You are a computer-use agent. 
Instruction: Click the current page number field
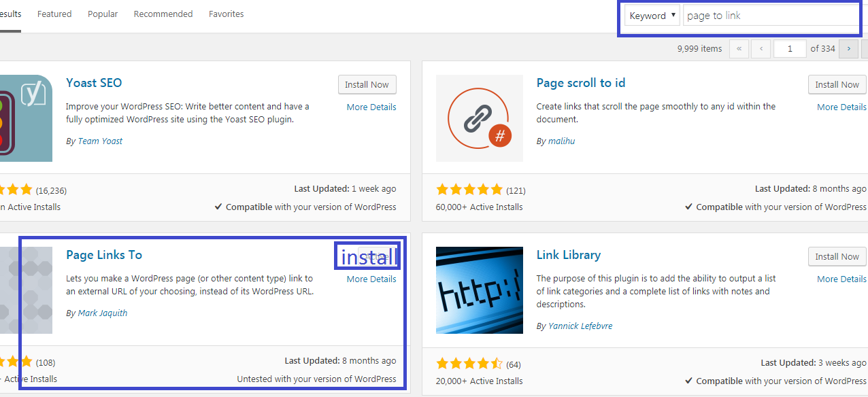790,49
